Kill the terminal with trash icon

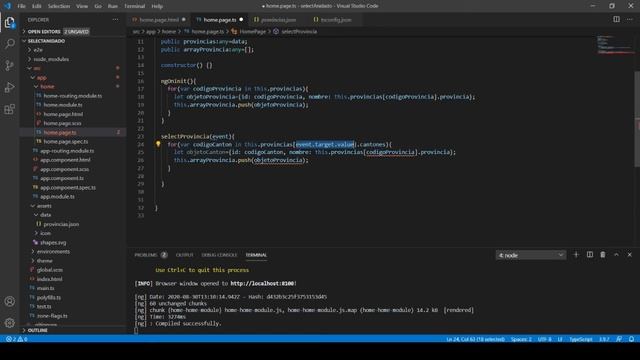pos(603,255)
